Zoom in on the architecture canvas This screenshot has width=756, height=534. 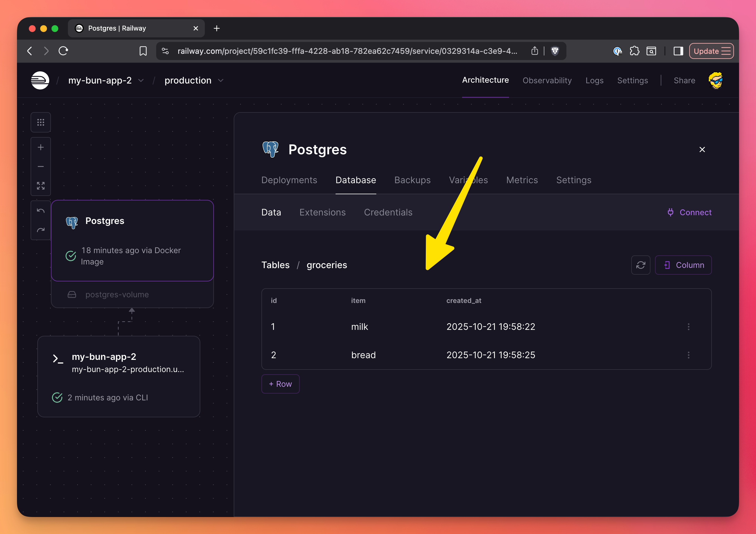(x=40, y=147)
